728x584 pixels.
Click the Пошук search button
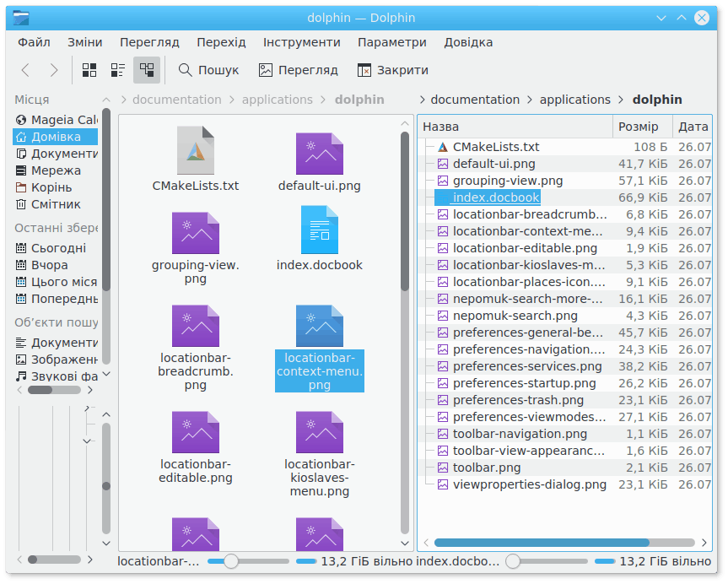(208, 70)
